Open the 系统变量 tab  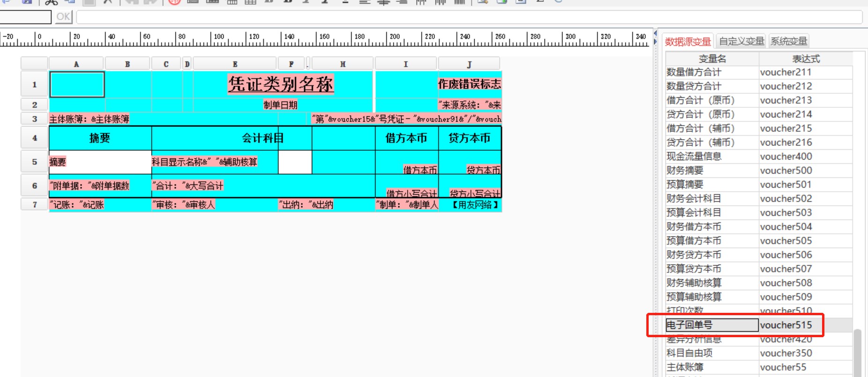tap(789, 41)
